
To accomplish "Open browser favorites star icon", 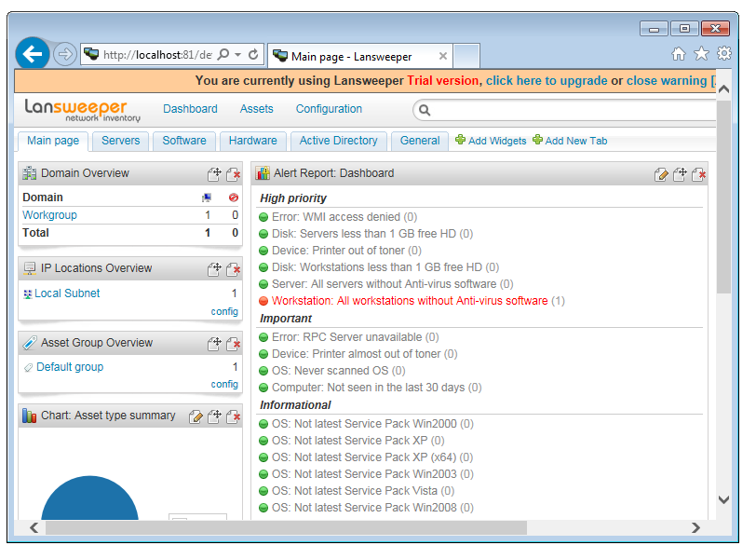I will point(701,54).
